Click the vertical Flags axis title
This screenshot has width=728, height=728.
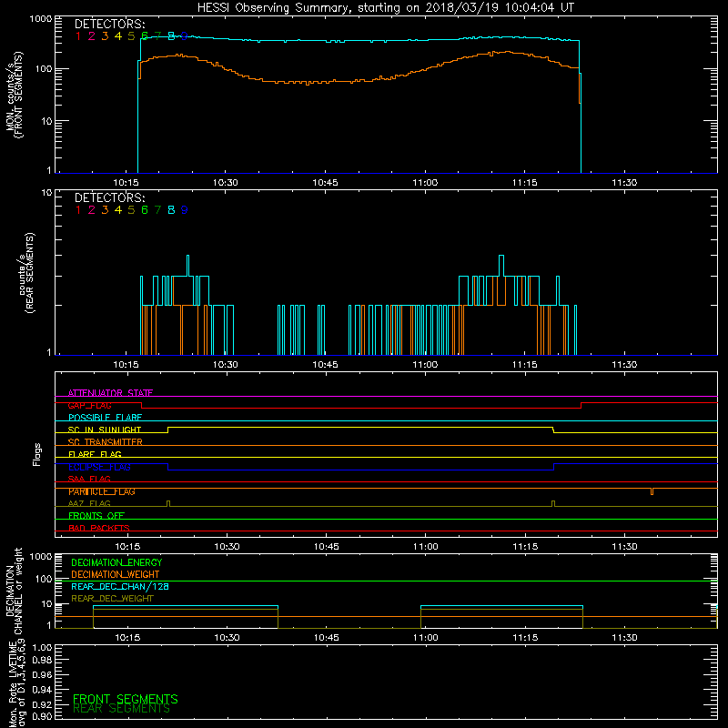click(x=37, y=454)
